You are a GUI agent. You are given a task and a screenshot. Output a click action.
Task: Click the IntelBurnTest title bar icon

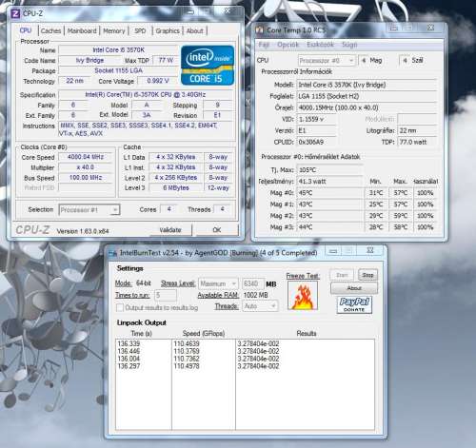(x=112, y=253)
